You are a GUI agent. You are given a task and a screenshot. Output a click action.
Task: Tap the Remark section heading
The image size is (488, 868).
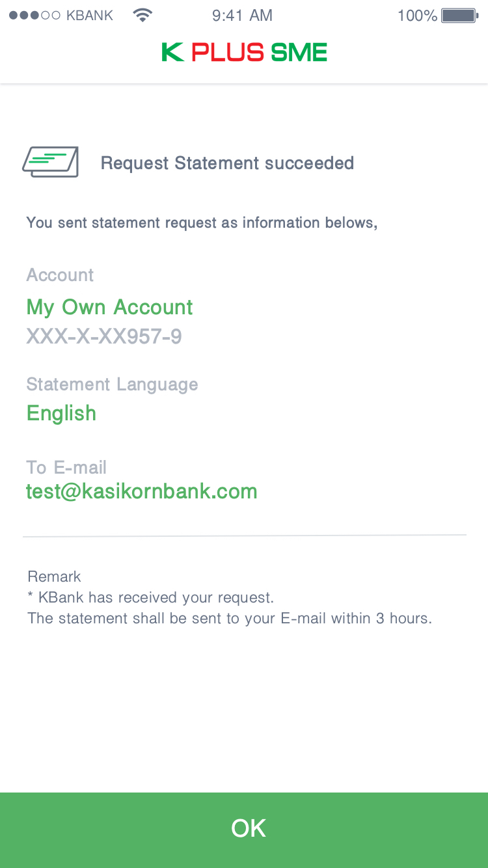54,576
